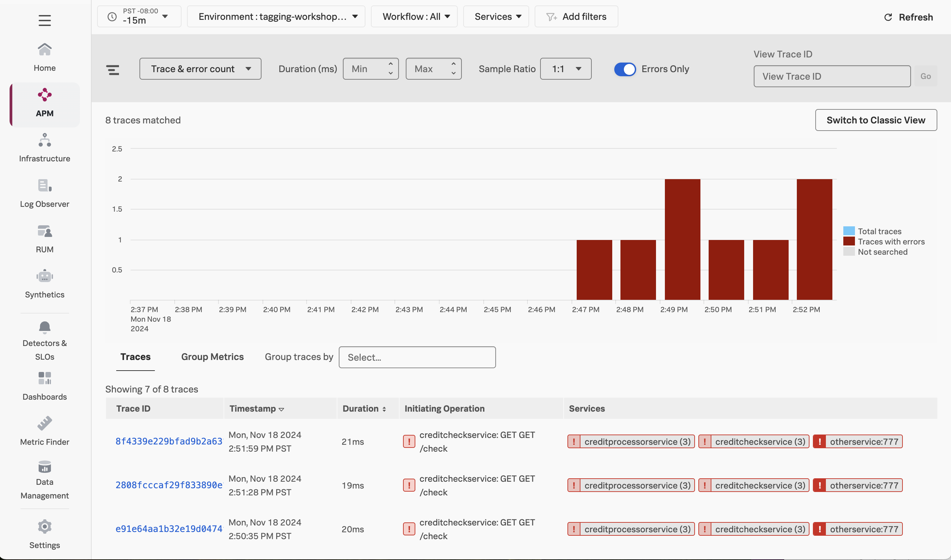
Task: Sort table by Duration column
Action: point(364,409)
